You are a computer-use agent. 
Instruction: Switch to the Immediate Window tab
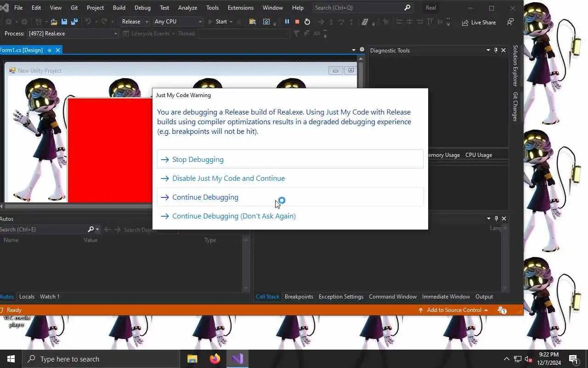[446, 297]
